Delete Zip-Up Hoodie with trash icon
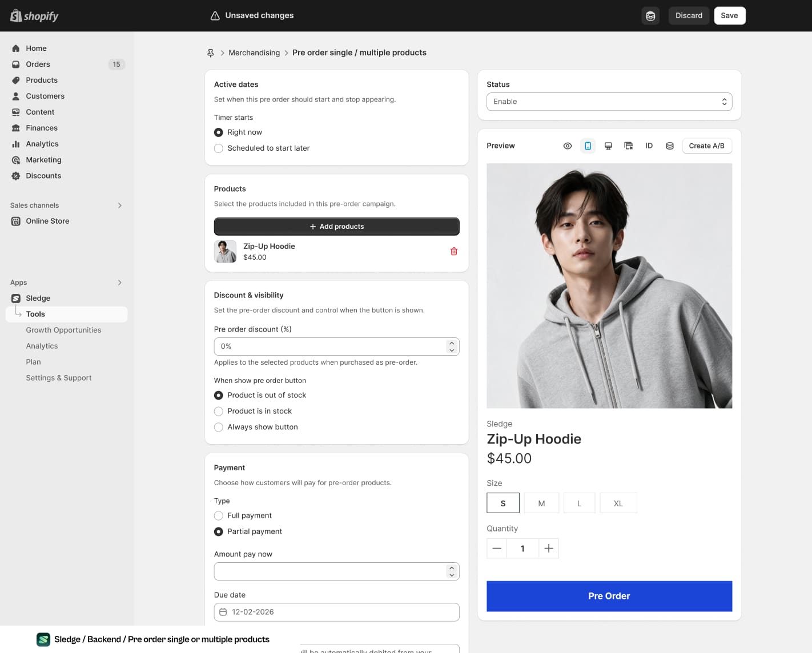The width and height of the screenshot is (812, 653). pyautogui.click(x=454, y=252)
